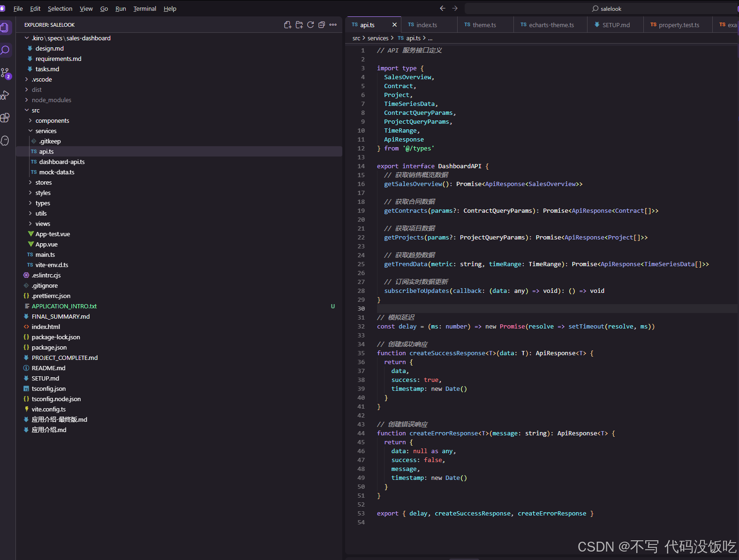The height and width of the screenshot is (560, 739).
Task: Open the Terminal menu
Action: (145, 8)
